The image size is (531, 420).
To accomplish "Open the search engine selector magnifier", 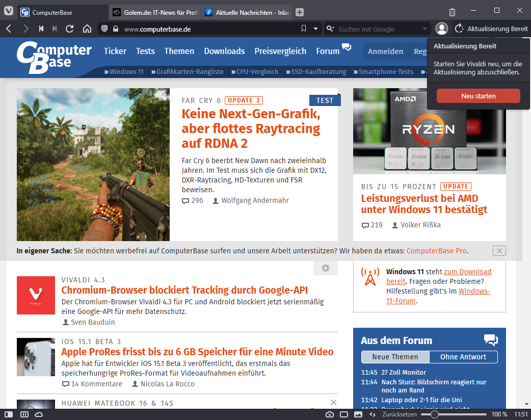I will (x=330, y=29).
